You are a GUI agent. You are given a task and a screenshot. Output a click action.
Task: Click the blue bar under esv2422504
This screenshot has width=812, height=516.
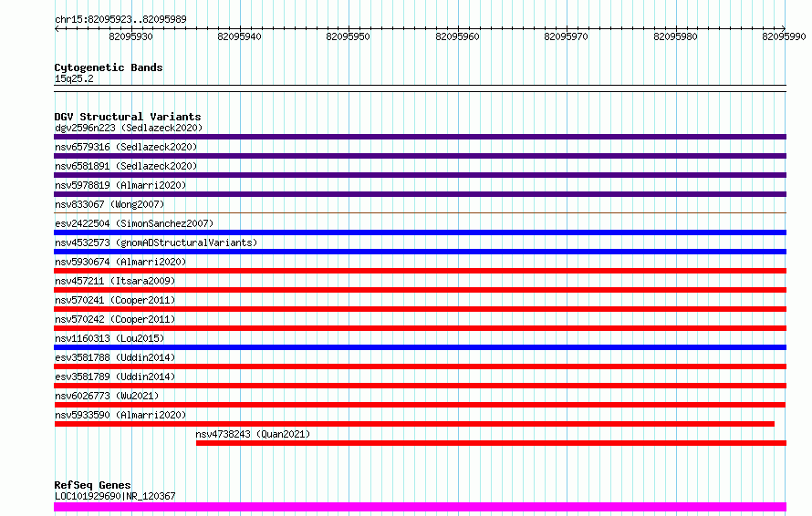(420, 232)
